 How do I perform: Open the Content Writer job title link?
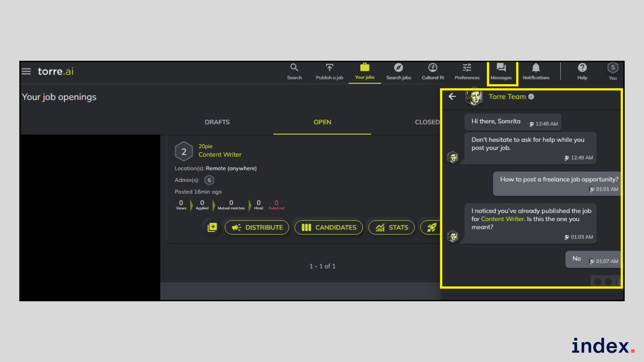220,155
